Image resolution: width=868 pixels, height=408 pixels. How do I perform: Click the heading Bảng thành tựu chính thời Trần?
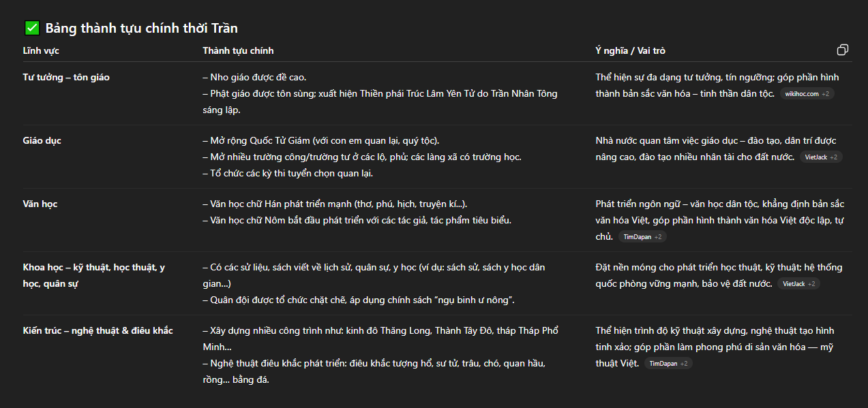tap(141, 28)
